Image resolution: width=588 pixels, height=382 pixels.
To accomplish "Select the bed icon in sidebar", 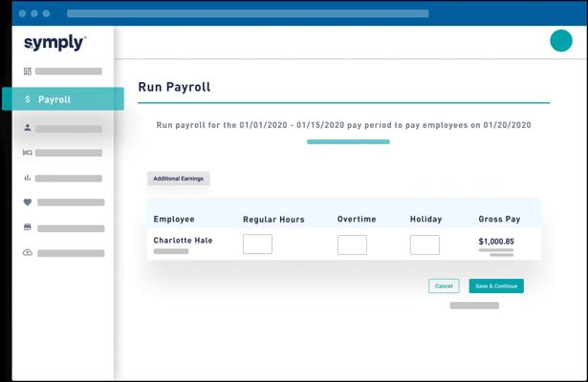I will [x=28, y=153].
